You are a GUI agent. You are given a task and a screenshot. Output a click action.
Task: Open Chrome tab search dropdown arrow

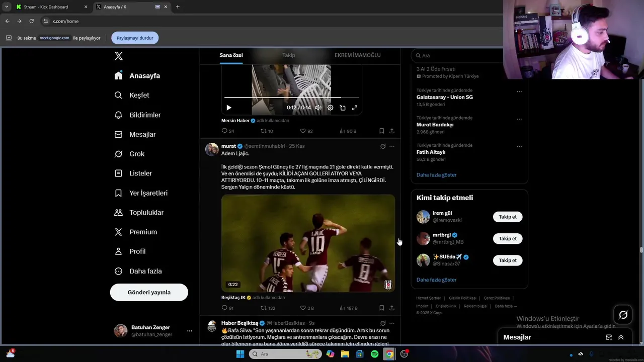pos(7,7)
